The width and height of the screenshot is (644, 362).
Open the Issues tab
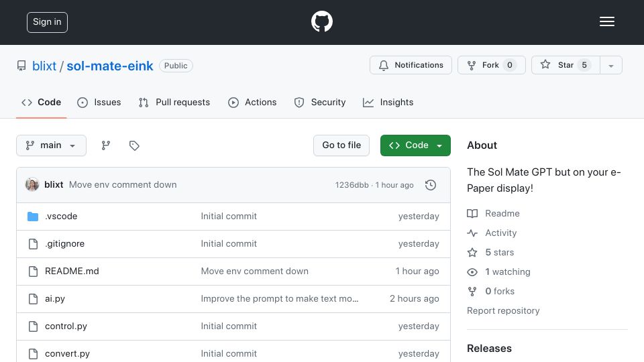tap(99, 102)
